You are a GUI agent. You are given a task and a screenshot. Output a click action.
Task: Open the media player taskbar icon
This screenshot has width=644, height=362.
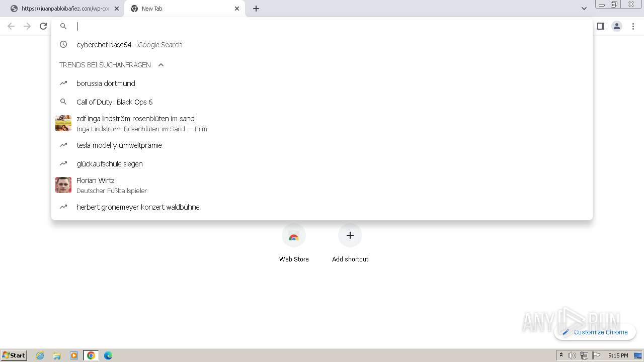[74, 355]
